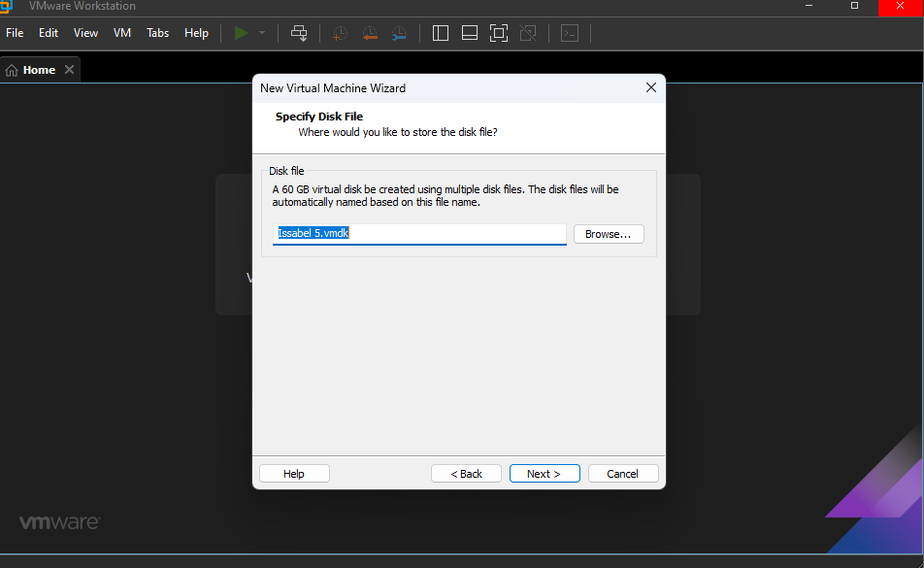
Task: Click the Send Ctrl+Alt+Del icon
Action: (x=299, y=33)
